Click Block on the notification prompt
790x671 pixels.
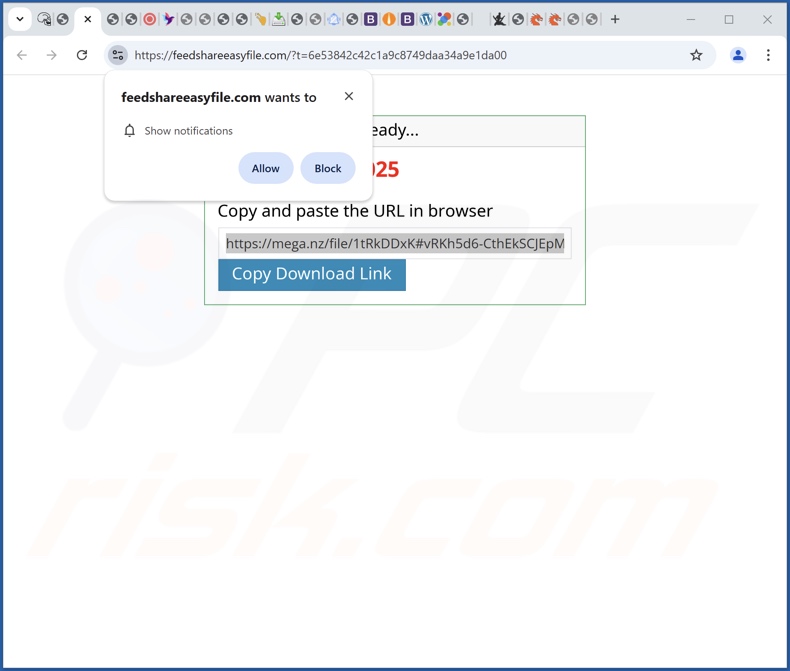(328, 168)
